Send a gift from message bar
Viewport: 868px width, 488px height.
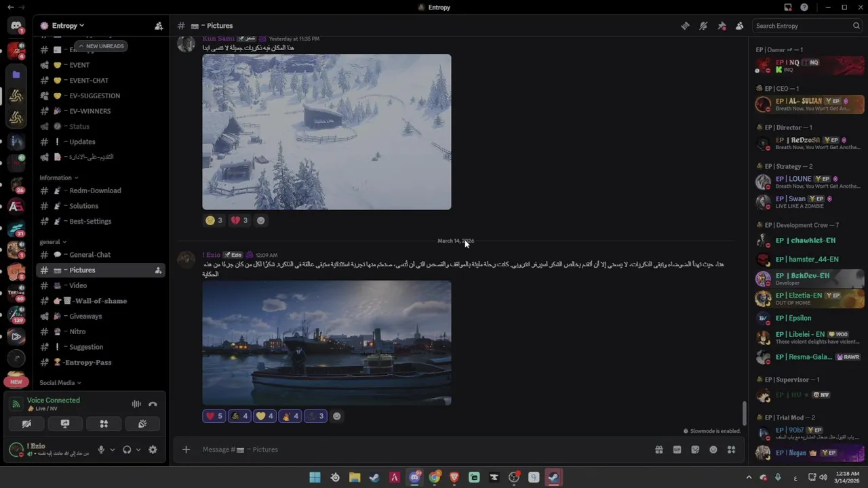(x=658, y=449)
